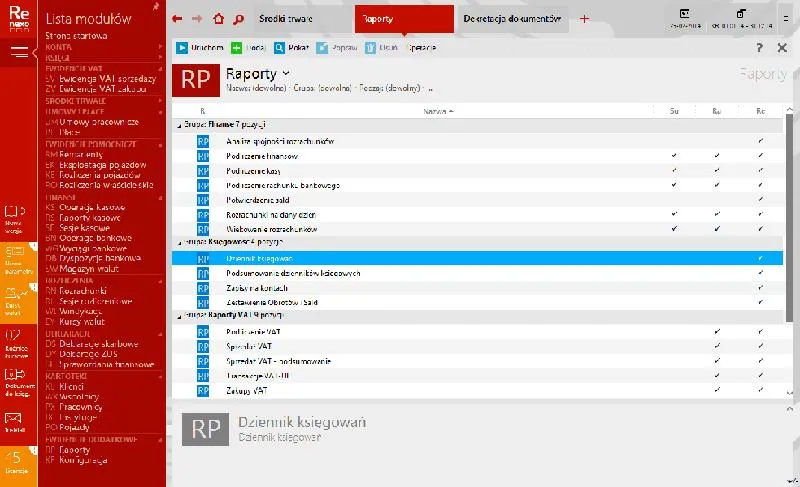The width and height of the screenshot is (800, 487).
Task: Click the Pokaż preview icon
Action: [x=279, y=47]
